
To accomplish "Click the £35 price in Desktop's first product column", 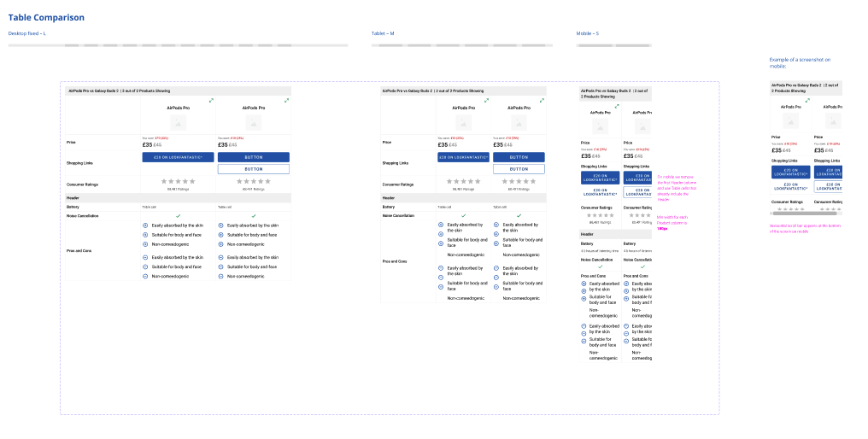I will point(147,144).
